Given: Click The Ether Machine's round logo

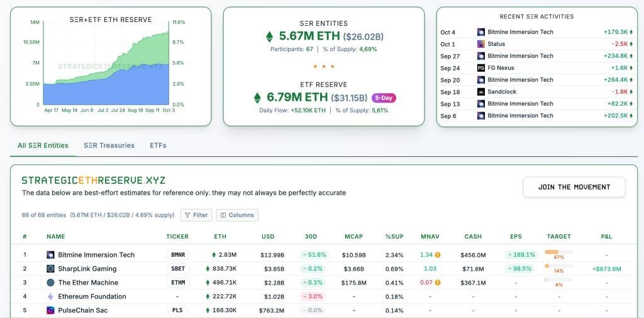Looking at the screenshot, I should click(x=51, y=283).
